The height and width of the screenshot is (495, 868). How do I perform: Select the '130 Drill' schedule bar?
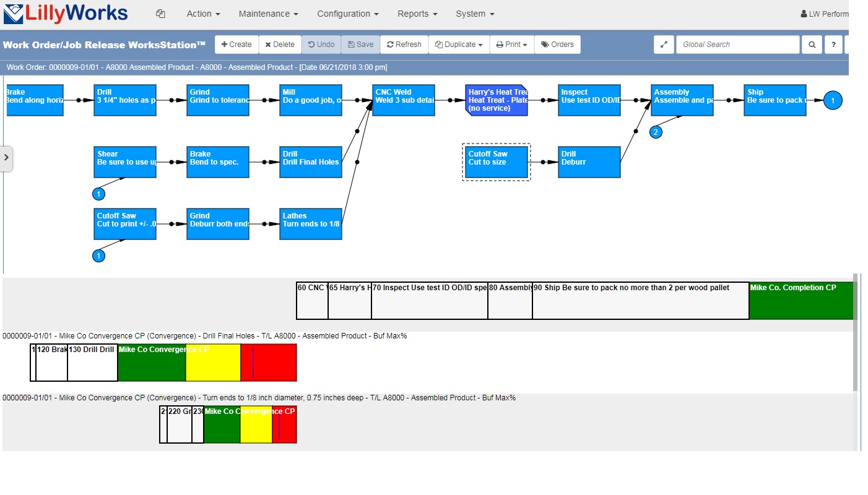[92, 363]
